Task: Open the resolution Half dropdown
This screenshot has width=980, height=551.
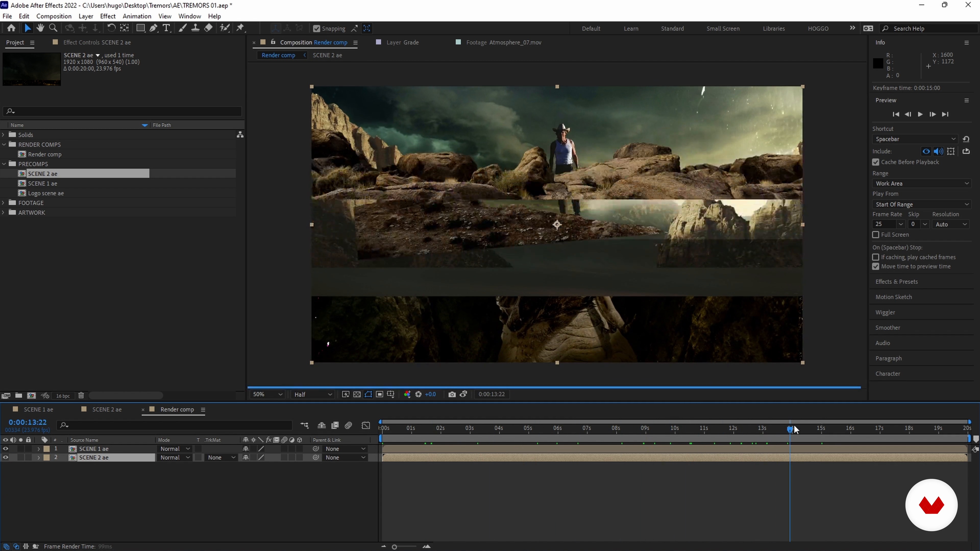Action: click(x=313, y=394)
